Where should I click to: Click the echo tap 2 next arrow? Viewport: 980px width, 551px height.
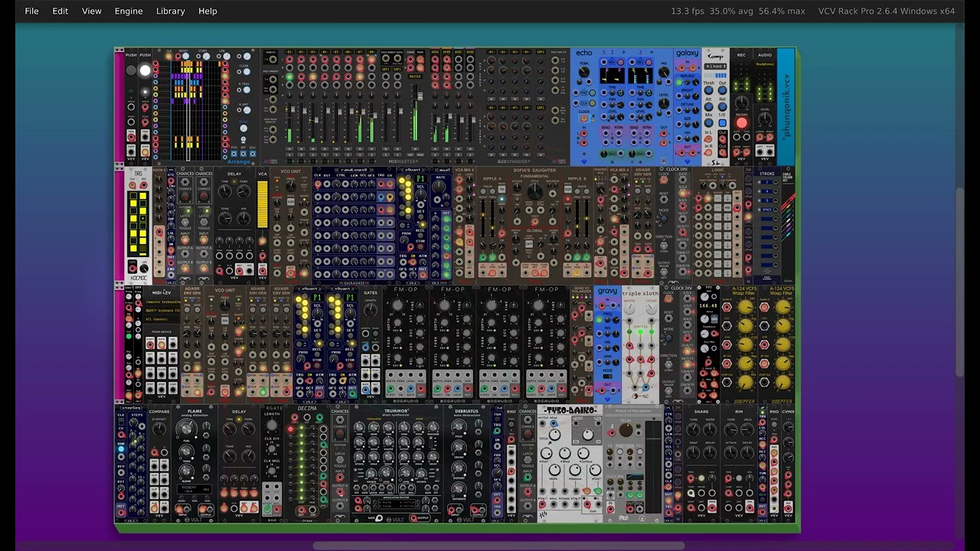tap(652, 53)
